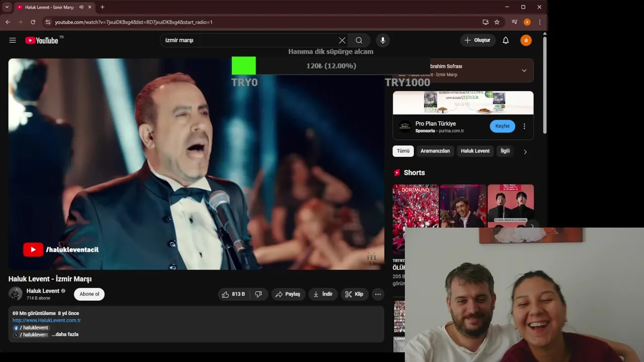Click the Shorts section heading
644x362 pixels.
point(414,172)
